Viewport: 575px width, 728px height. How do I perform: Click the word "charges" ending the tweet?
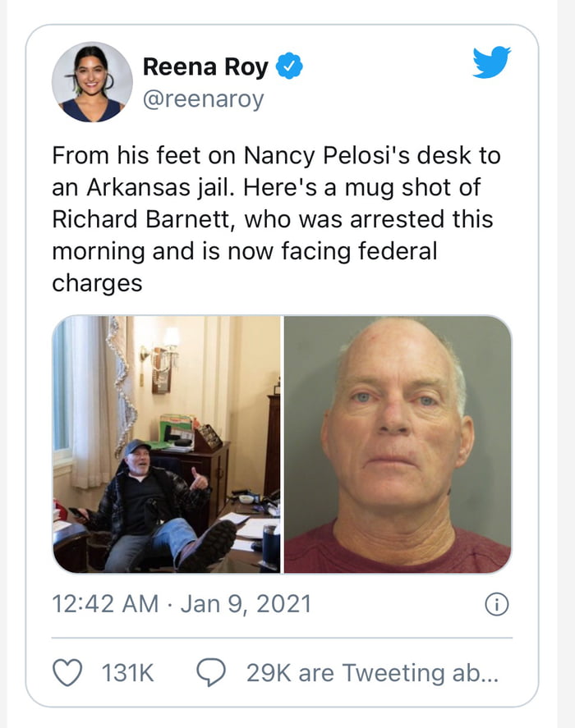point(97,283)
